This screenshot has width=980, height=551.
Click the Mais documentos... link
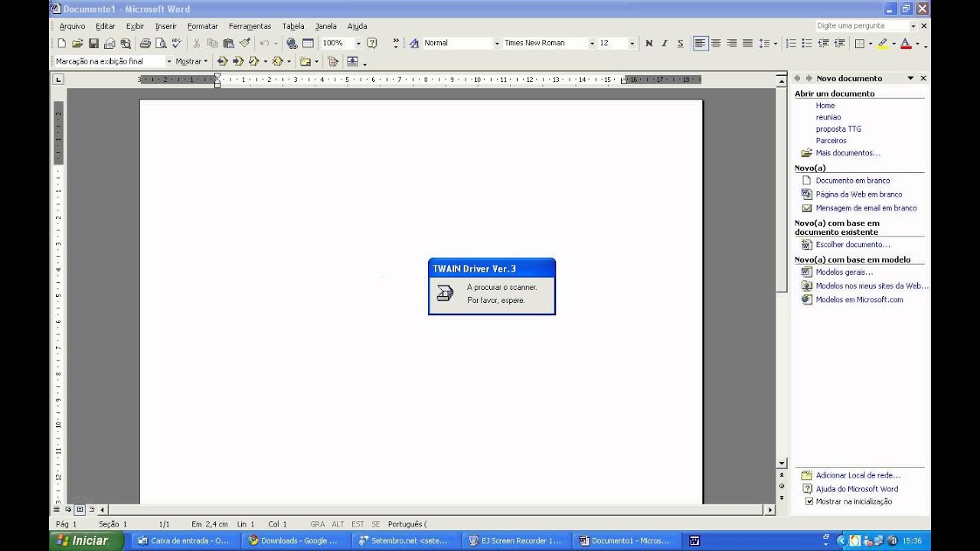[x=848, y=153]
